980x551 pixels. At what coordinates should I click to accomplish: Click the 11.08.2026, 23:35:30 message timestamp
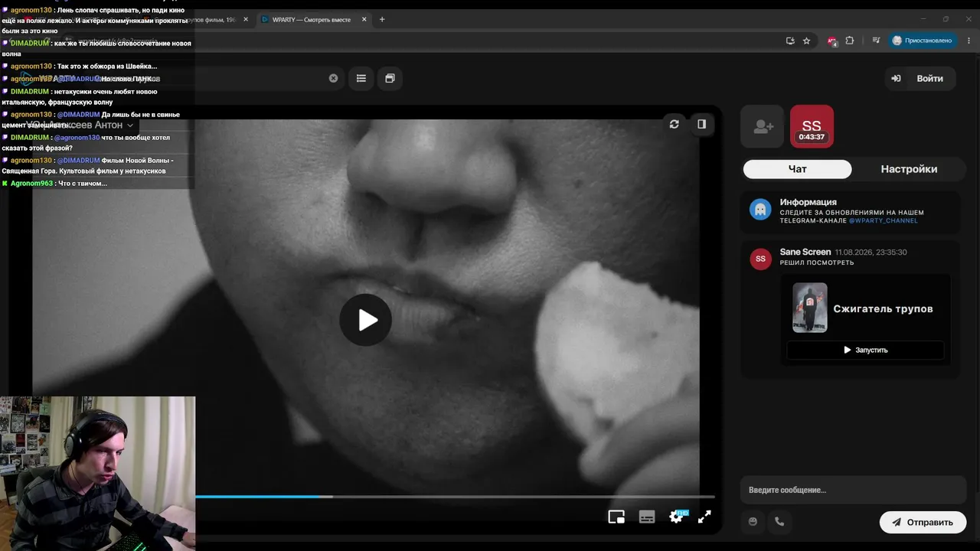[x=871, y=252]
